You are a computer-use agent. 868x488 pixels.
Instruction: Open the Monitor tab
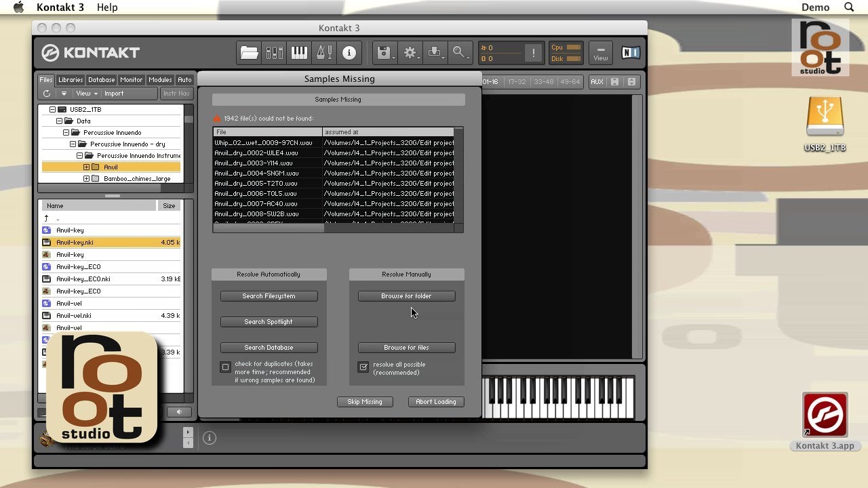[x=131, y=79]
